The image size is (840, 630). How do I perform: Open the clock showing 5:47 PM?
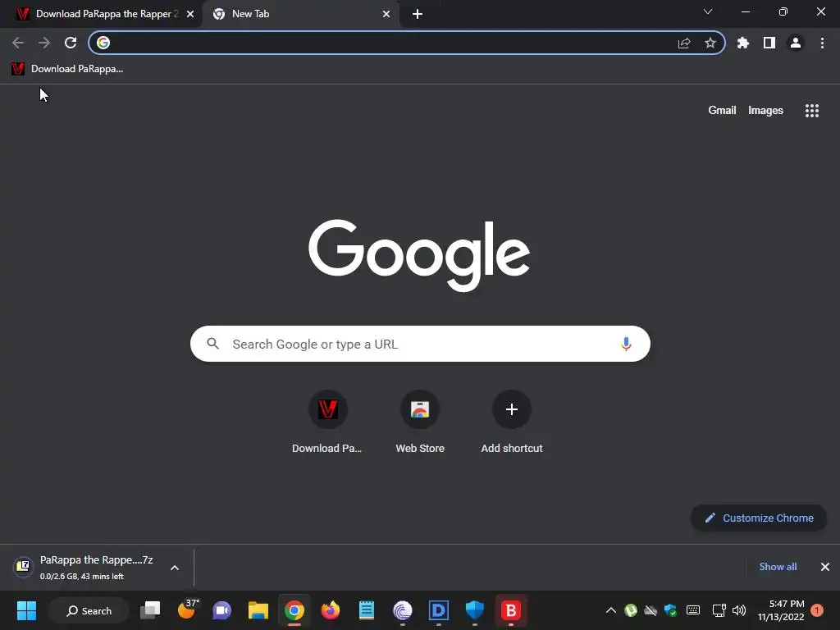pos(781,610)
